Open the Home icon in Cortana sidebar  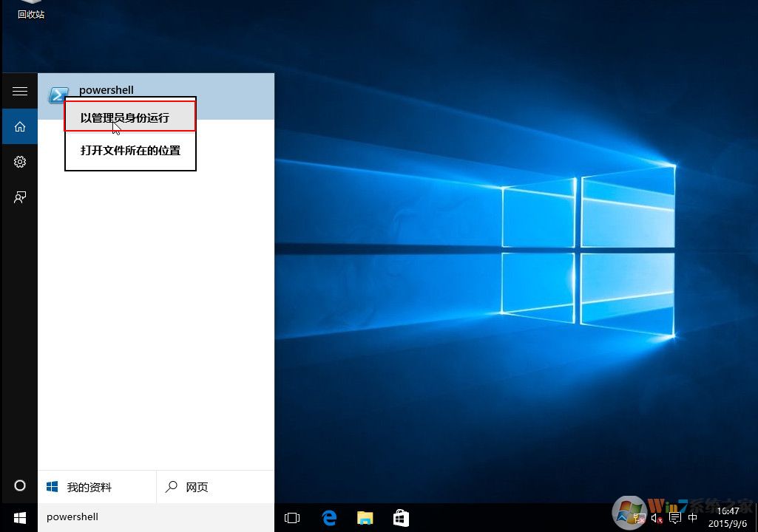point(20,126)
